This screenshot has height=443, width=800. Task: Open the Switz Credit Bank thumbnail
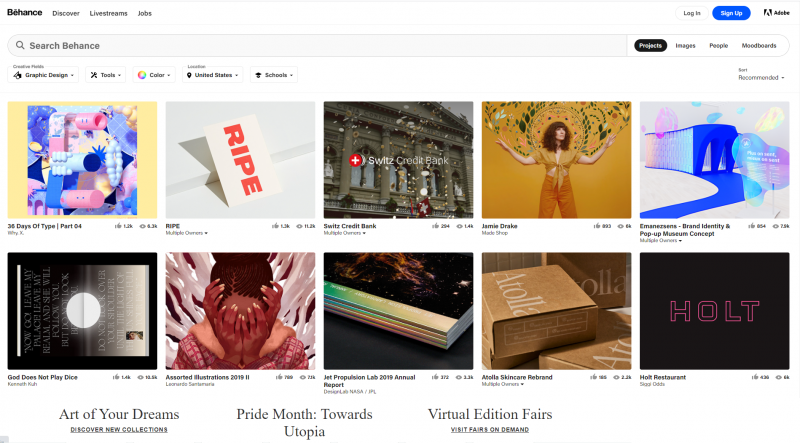coord(398,160)
